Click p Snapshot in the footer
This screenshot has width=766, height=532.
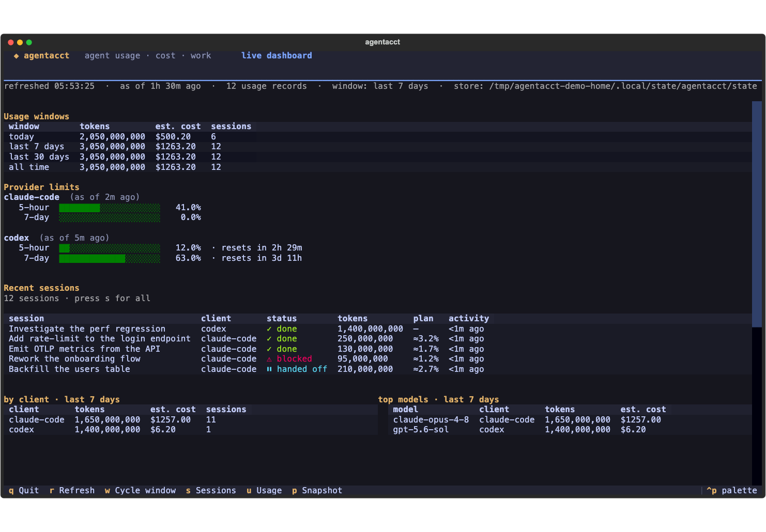pos(317,491)
